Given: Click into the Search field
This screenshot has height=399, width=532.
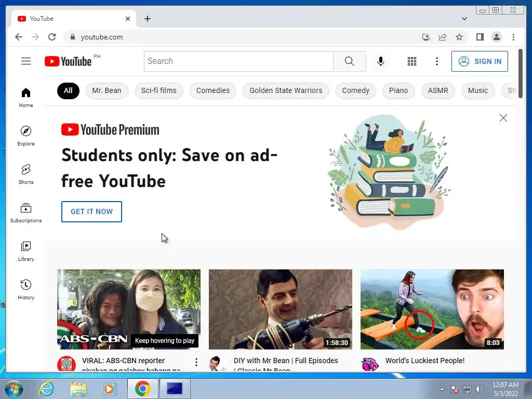Looking at the screenshot, I should (238, 61).
